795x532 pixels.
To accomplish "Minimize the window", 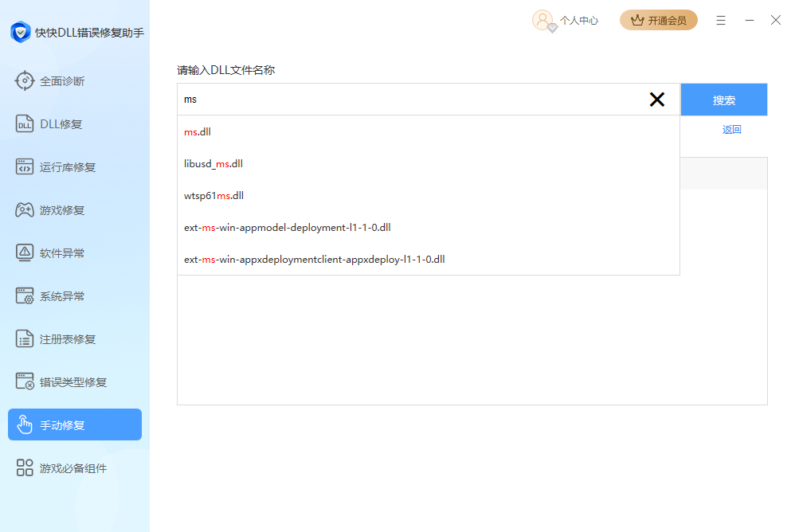I will coord(750,20).
